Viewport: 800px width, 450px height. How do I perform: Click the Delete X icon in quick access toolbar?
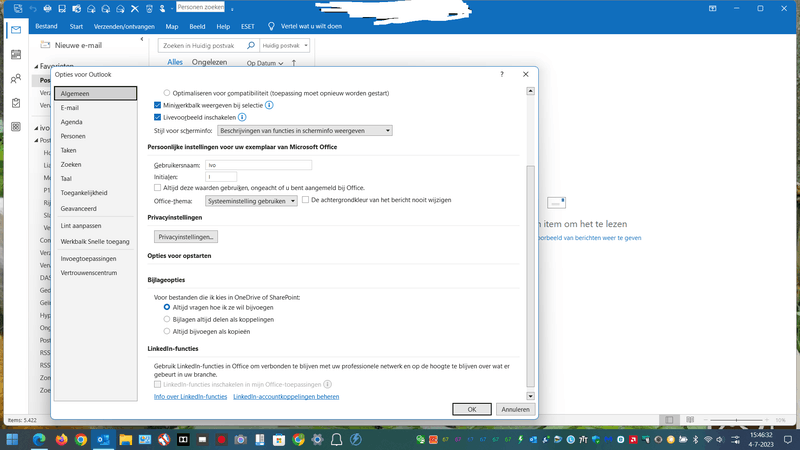pyautogui.click(x=135, y=9)
